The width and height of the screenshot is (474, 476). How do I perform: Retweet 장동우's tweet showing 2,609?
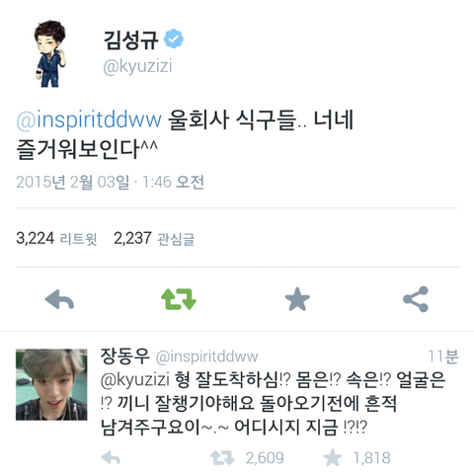(x=247, y=458)
